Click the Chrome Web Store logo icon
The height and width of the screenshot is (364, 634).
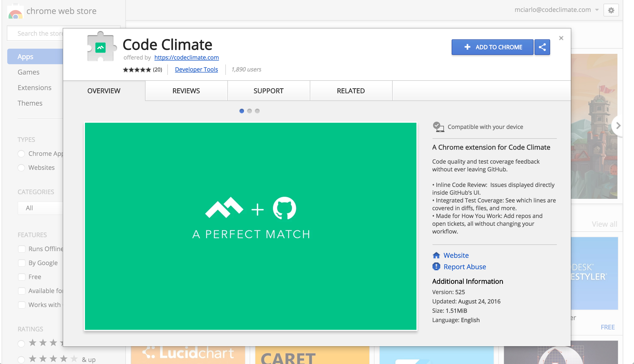[x=16, y=12]
